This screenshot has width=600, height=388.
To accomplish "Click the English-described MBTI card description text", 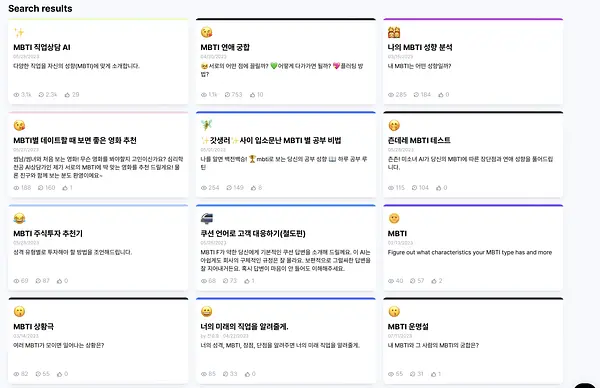I will tap(470, 253).
